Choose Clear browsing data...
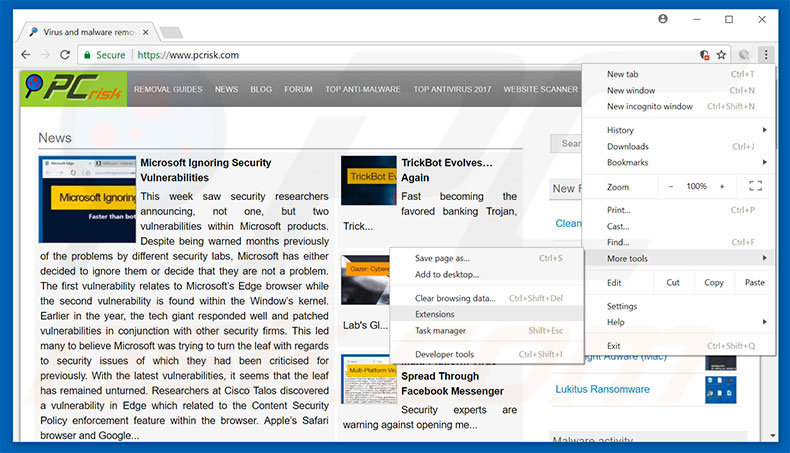This screenshot has height=453, width=790. [x=487, y=298]
